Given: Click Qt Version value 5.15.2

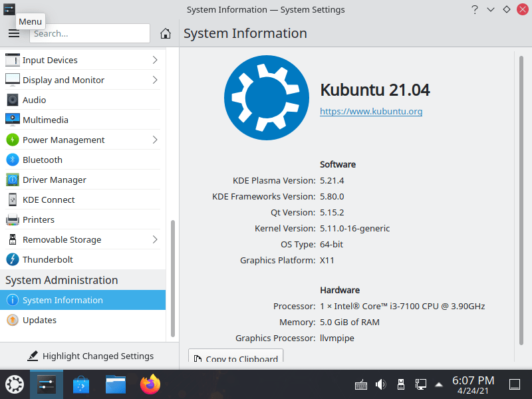Looking at the screenshot, I should click(332, 212).
